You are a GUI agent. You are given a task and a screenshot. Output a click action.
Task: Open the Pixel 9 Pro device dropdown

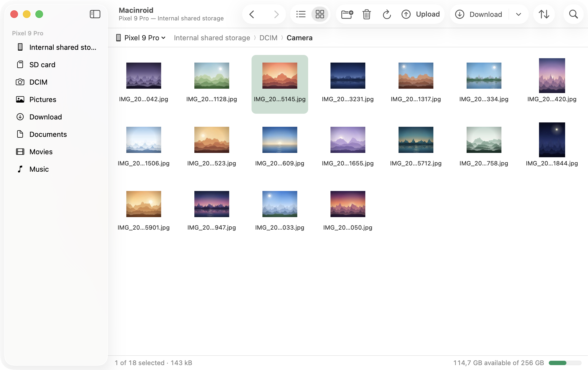pyautogui.click(x=141, y=38)
